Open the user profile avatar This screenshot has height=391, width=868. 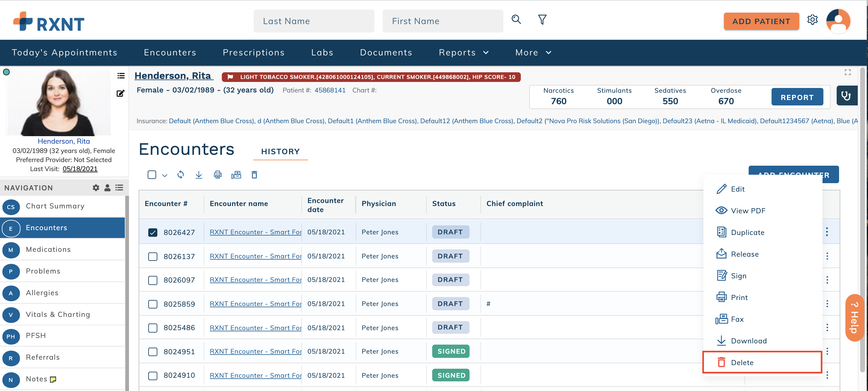pyautogui.click(x=838, y=21)
